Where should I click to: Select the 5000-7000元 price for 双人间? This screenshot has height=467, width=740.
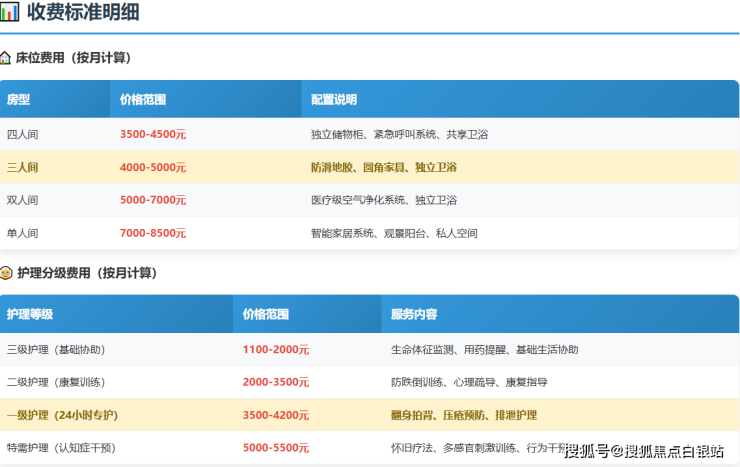153,200
